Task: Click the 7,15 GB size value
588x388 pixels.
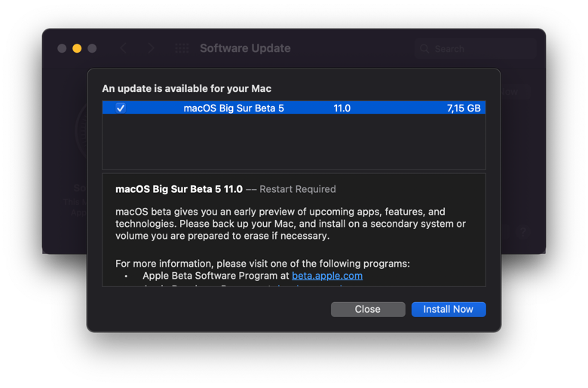Action: (463, 108)
